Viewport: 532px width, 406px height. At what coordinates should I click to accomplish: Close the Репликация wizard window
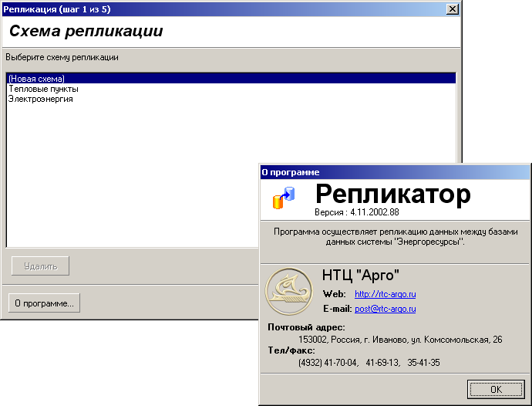[453, 9]
